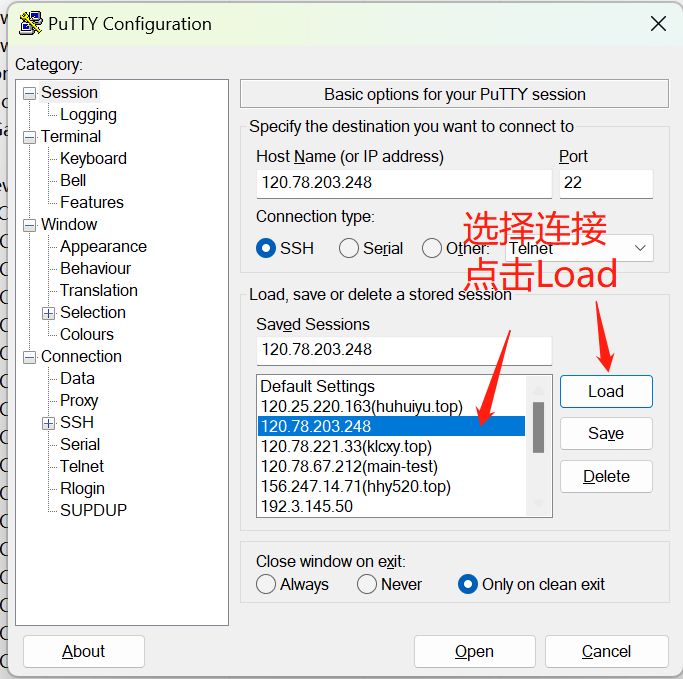This screenshot has width=683, height=679.
Task: Select the Serial connection type radio
Action: 348,248
